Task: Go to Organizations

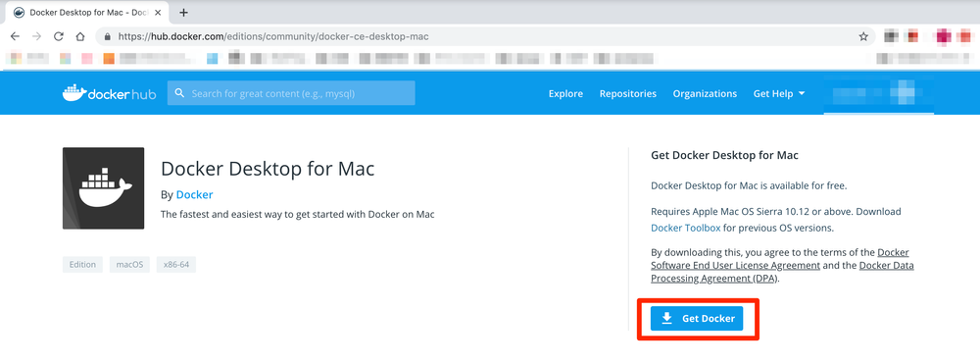Action: [x=705, y=93]
